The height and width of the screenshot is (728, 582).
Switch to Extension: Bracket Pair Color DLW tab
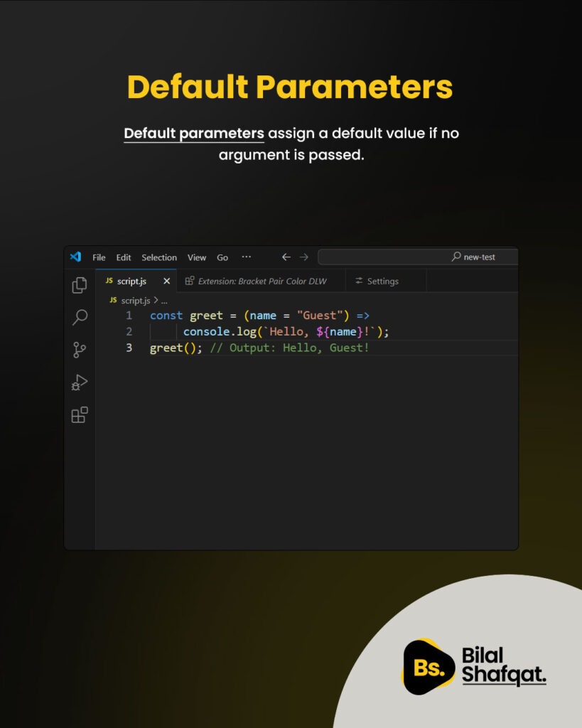pos(262,281)
